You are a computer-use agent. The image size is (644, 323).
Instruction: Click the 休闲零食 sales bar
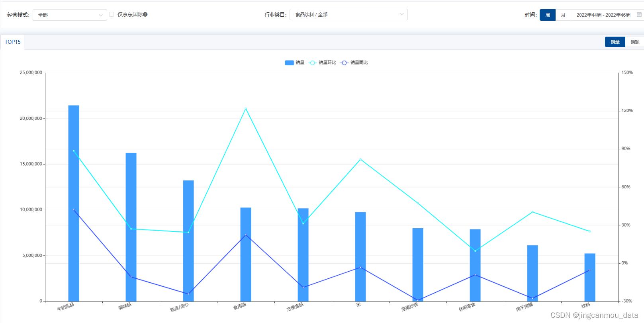[x=475, y=265]
